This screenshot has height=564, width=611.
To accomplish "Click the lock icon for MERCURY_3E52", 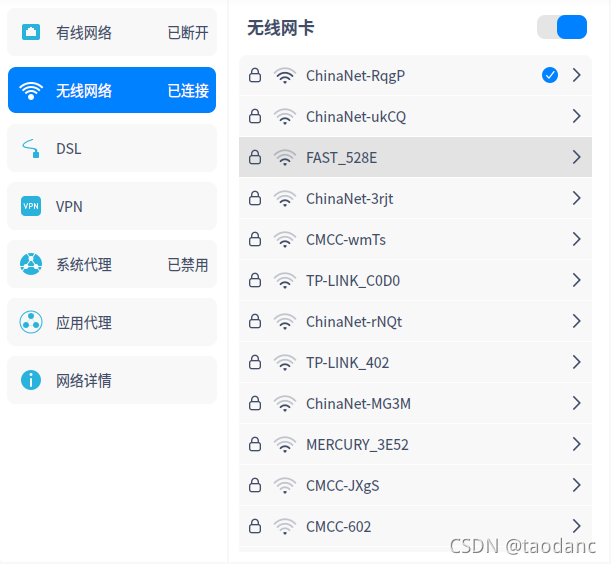I will (255, 444).
